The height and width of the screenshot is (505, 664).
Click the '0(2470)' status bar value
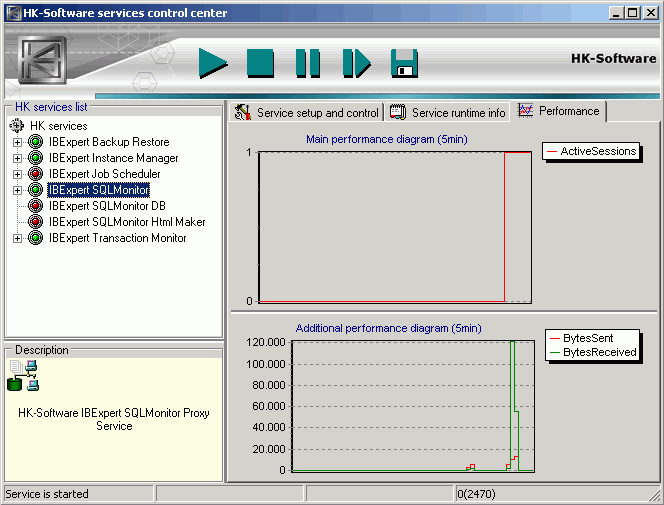tap(476, 494)
